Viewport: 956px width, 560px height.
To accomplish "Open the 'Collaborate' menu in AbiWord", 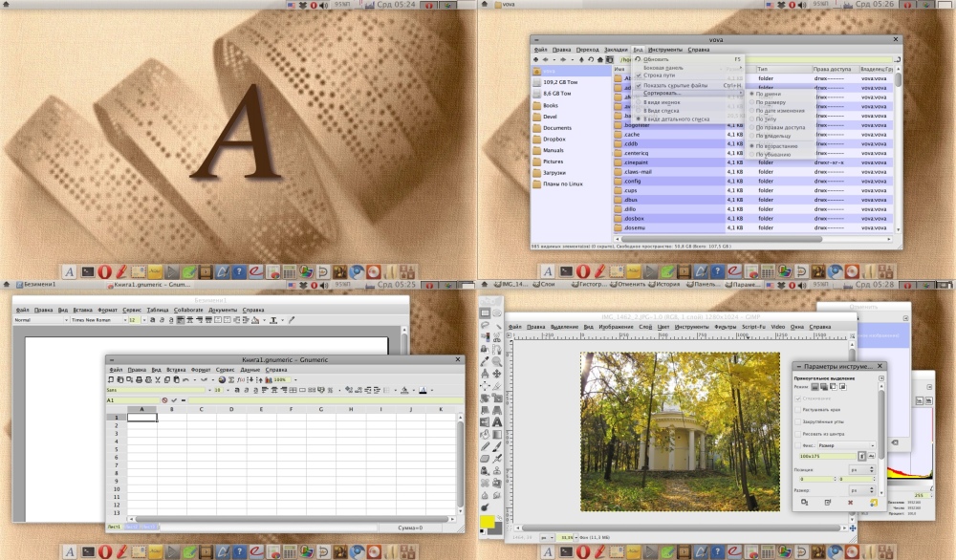I will (188, 310).
